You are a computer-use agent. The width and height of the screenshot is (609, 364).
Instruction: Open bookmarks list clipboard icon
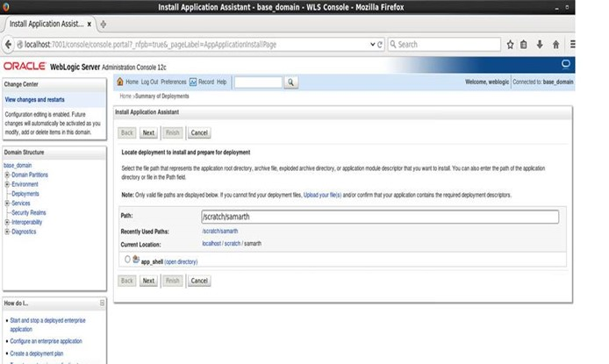tap(524, 45)
